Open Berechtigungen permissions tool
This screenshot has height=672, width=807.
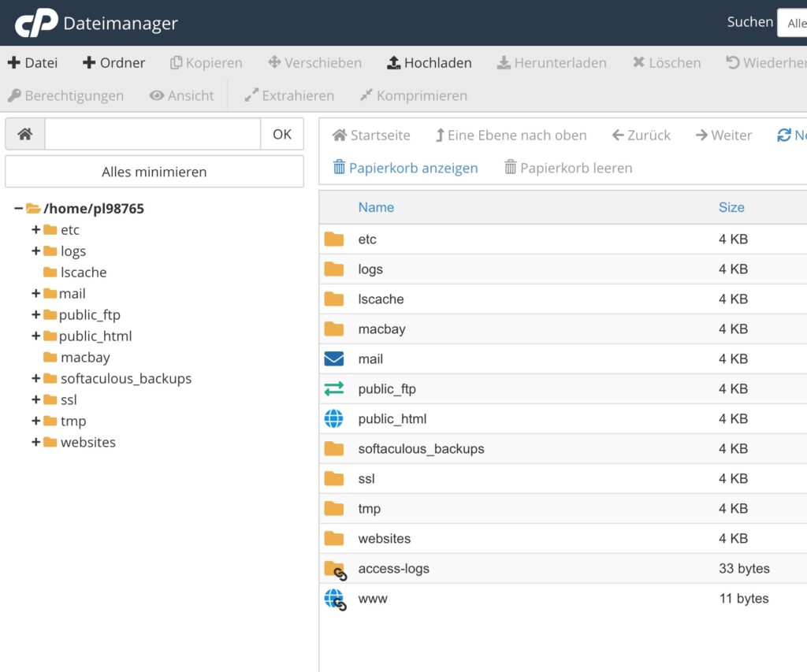[66, 95]
